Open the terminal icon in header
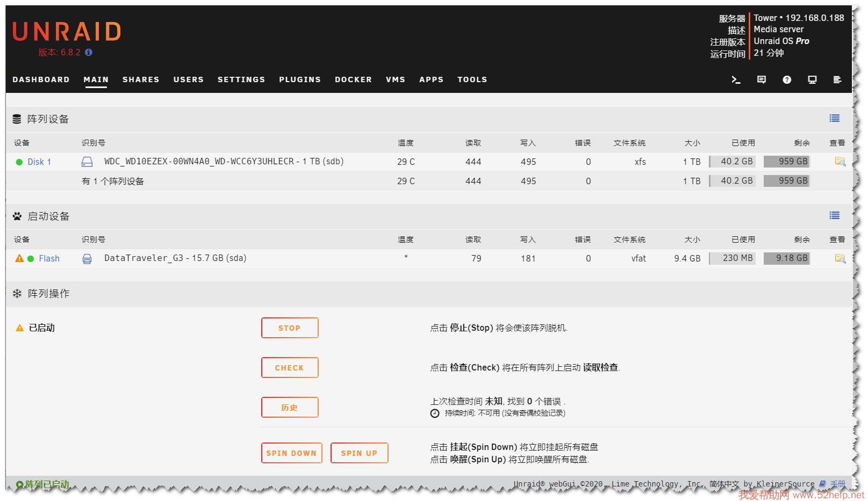The height and width of the screenshot is (501, 868). point(736,79)
